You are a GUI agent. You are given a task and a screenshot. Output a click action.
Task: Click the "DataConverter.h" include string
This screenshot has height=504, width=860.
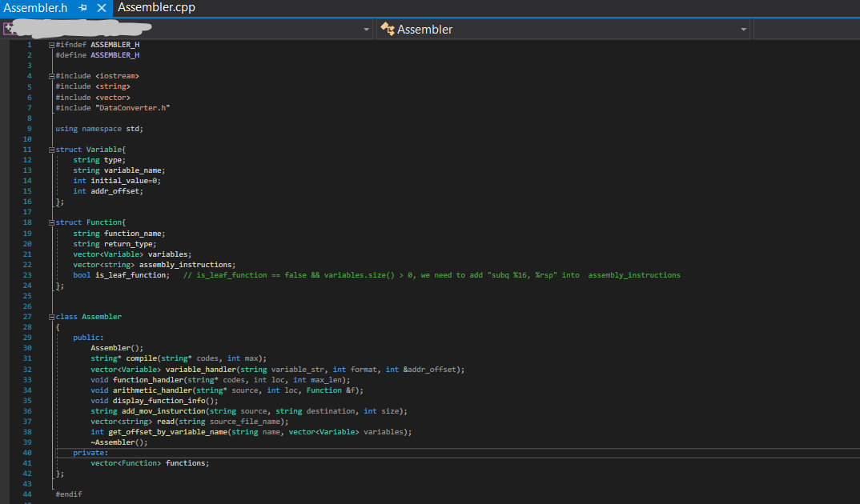[132, 108]
